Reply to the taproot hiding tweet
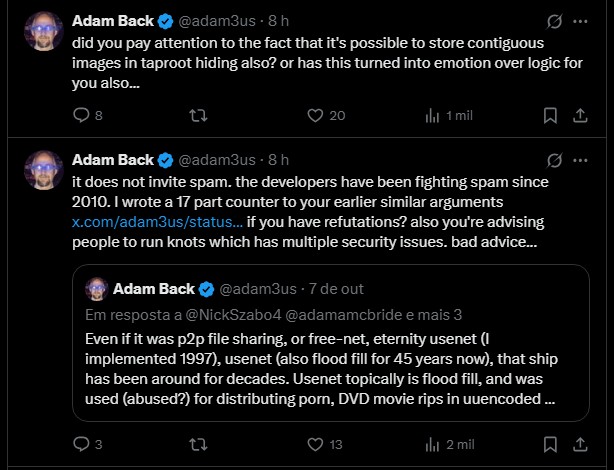This screenshot has height=470, width=614. pos(82,115)
